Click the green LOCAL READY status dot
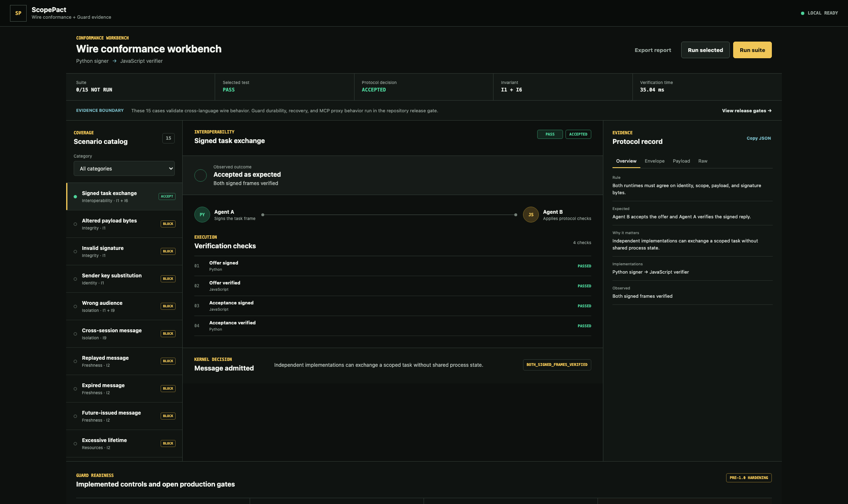Viewport: 848px width, 504px height. pos(803,13)
